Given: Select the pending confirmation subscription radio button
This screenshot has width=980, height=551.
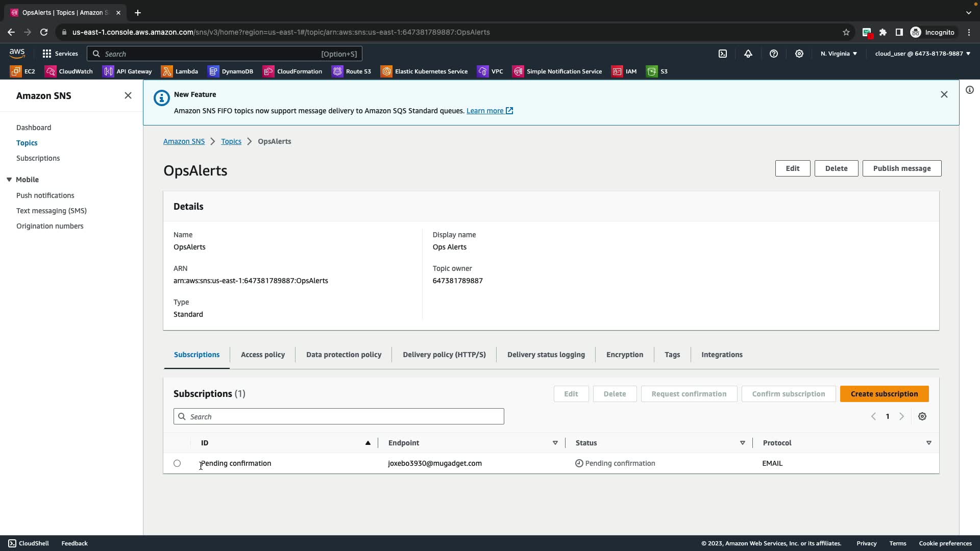Looking at the screenshot, I should 177,463.
